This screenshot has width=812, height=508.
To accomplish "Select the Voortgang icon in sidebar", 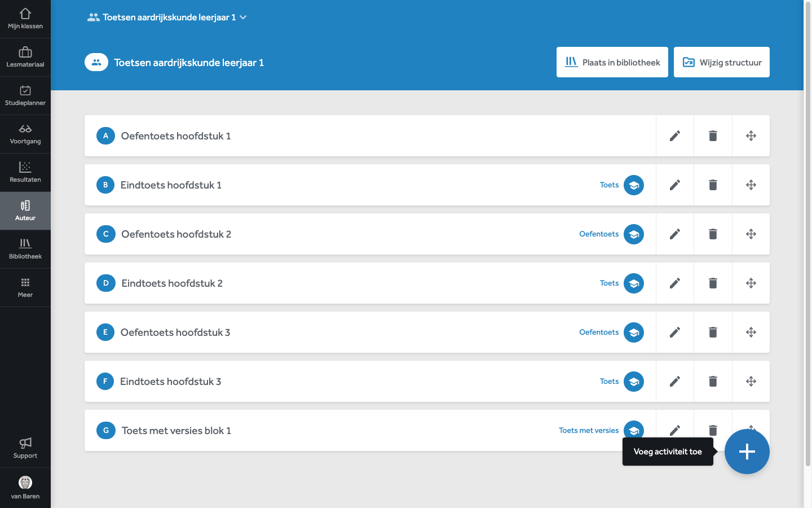I will coord(25,134).
